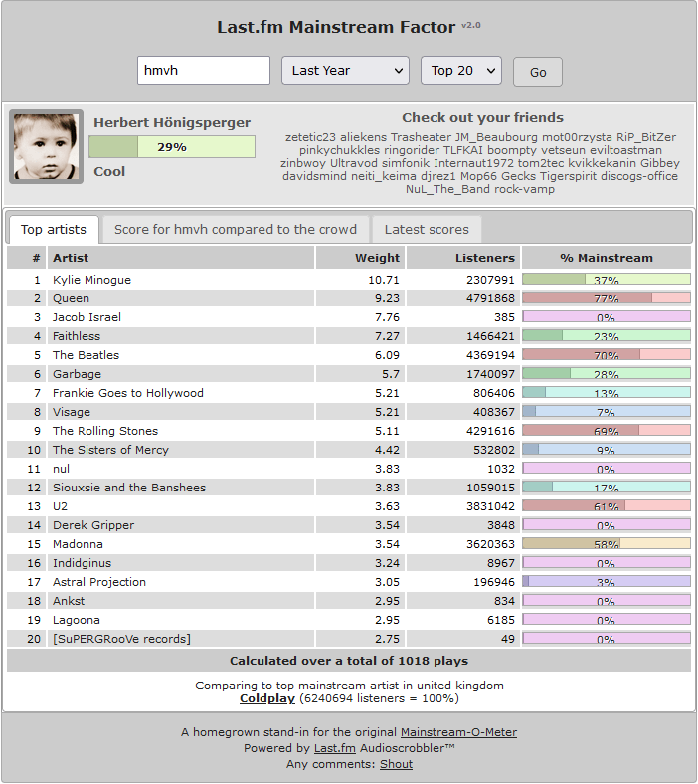Open friend pinkychukkles link
The width and height of the screenshot is (698, 784).
click(x=339, y=150)
